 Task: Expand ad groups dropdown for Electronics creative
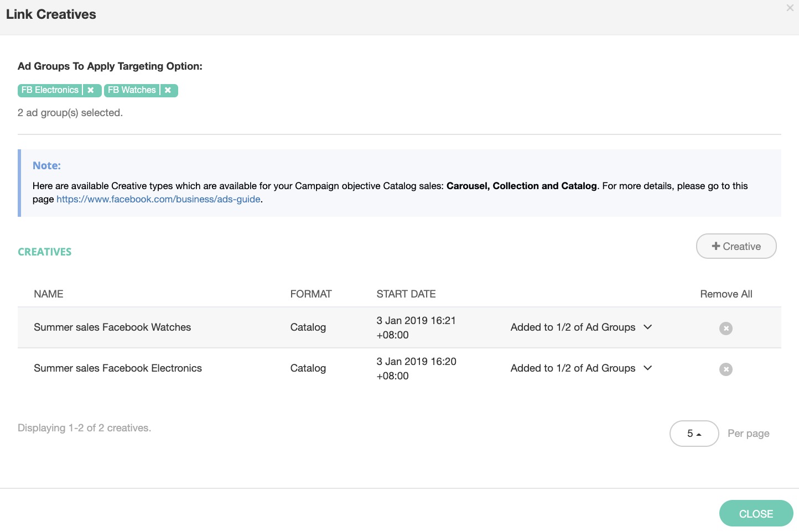click(647, 368)
